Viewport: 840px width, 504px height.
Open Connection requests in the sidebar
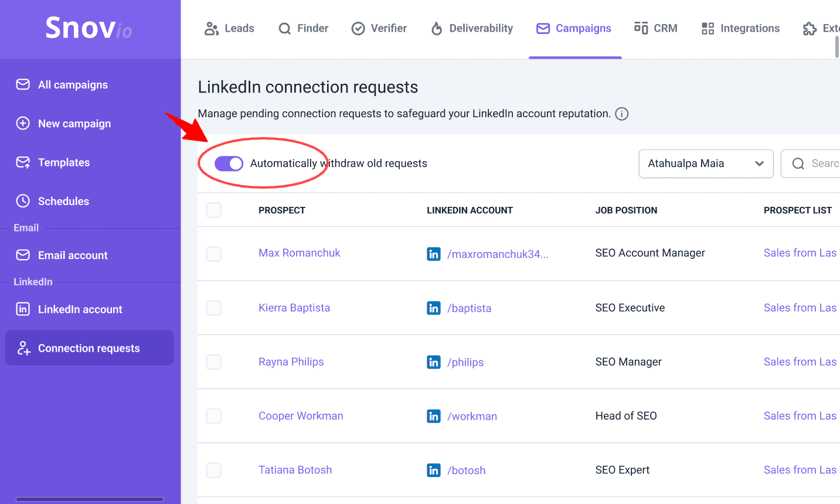[x=89, y=348]
